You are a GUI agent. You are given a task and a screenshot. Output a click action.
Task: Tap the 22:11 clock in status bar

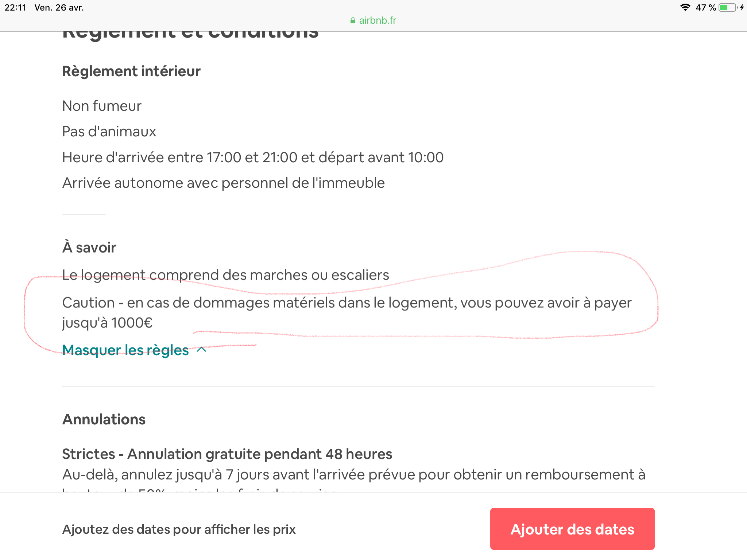click(x=15, y=8)
